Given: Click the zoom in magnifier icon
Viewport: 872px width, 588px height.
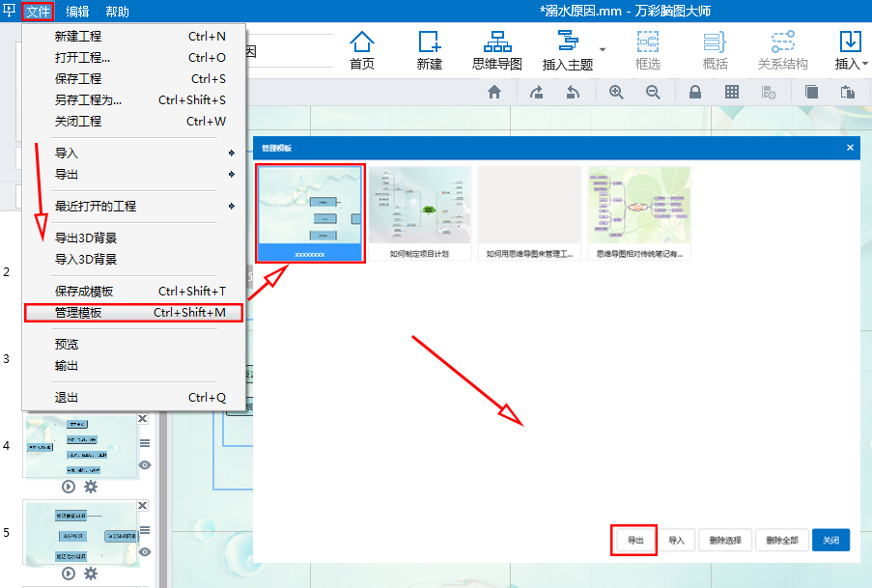Looking at the screenshot, I should [x=616, y=92].
